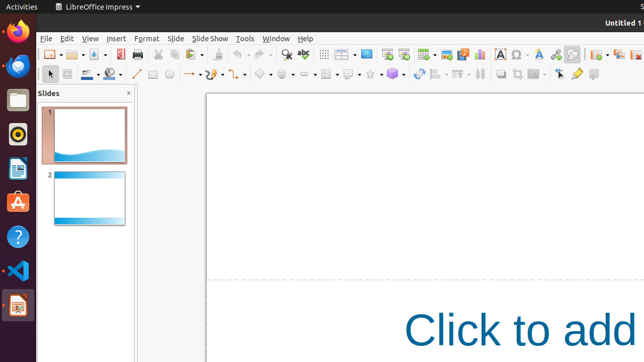Select the Ellipse tool
Screen dimensions: 644x362
pos(170,74)
